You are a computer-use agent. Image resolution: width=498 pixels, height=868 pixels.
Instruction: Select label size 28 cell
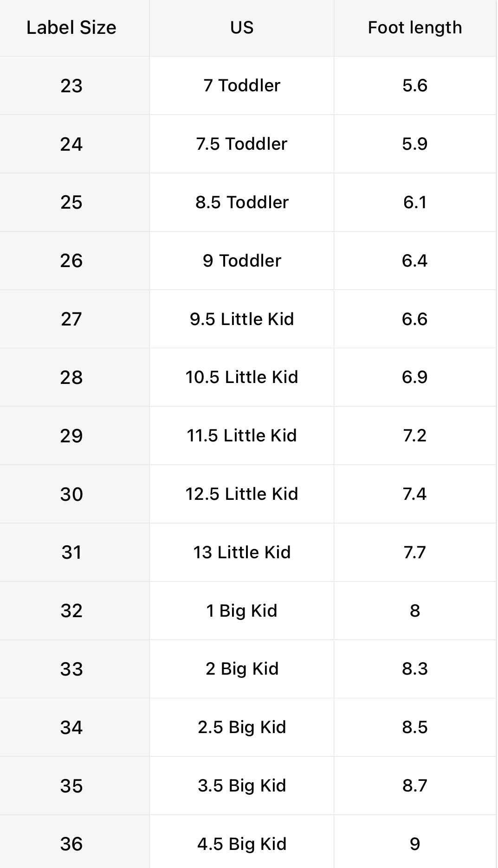pyautogui.click(x=71, y=377)
